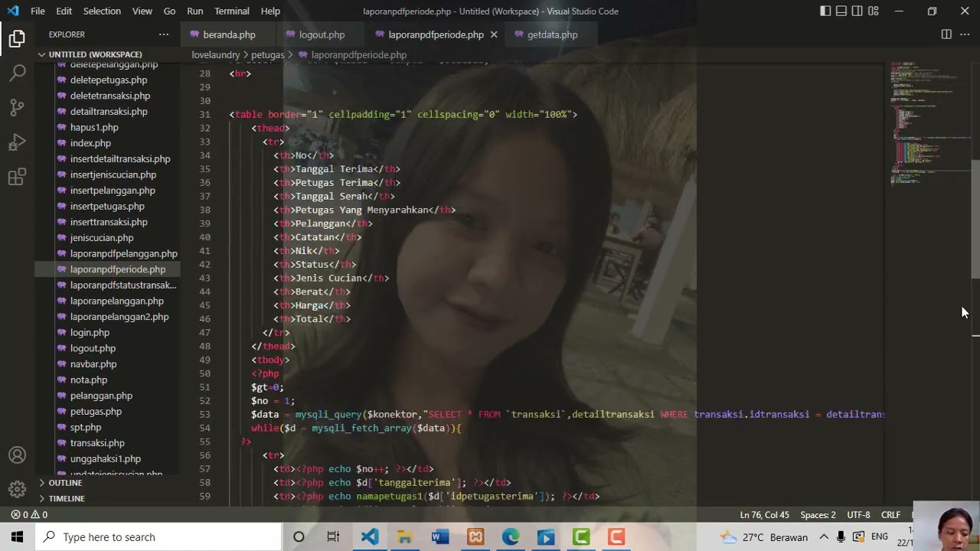Expand the OUTLINE section

65,483
